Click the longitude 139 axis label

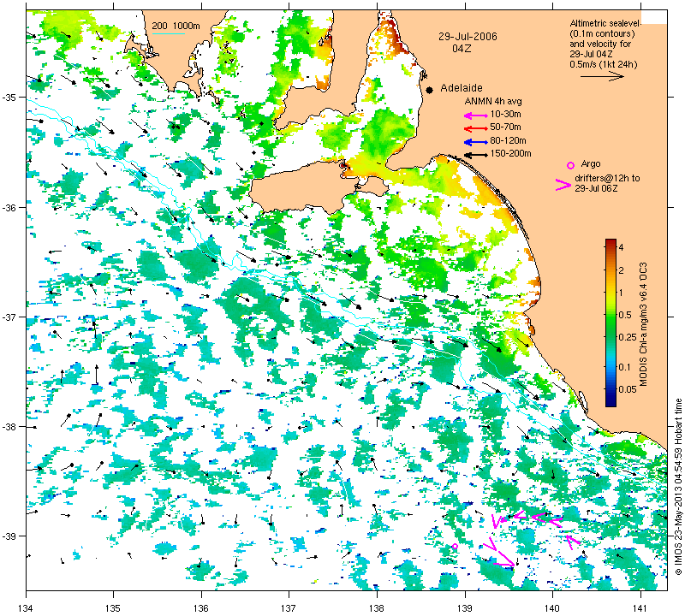[x=465, y=607]
